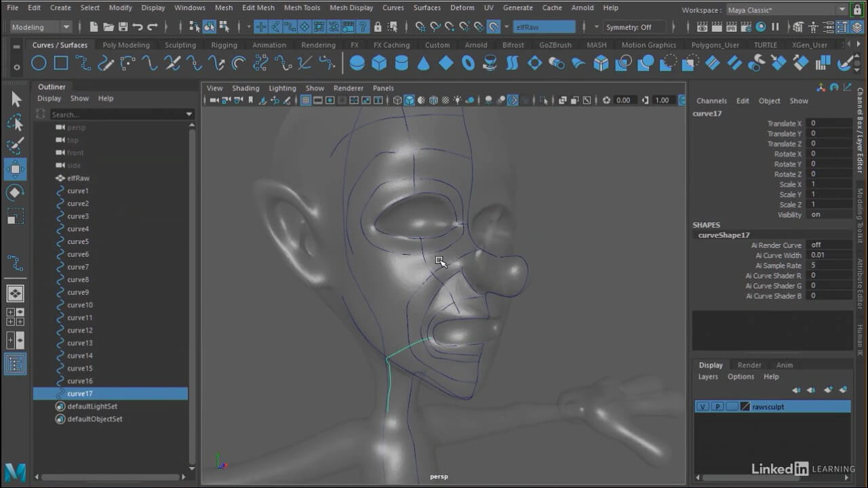Toggle visibility V box of rawsculpt layer
868x488 pixels.
[703, 407]
